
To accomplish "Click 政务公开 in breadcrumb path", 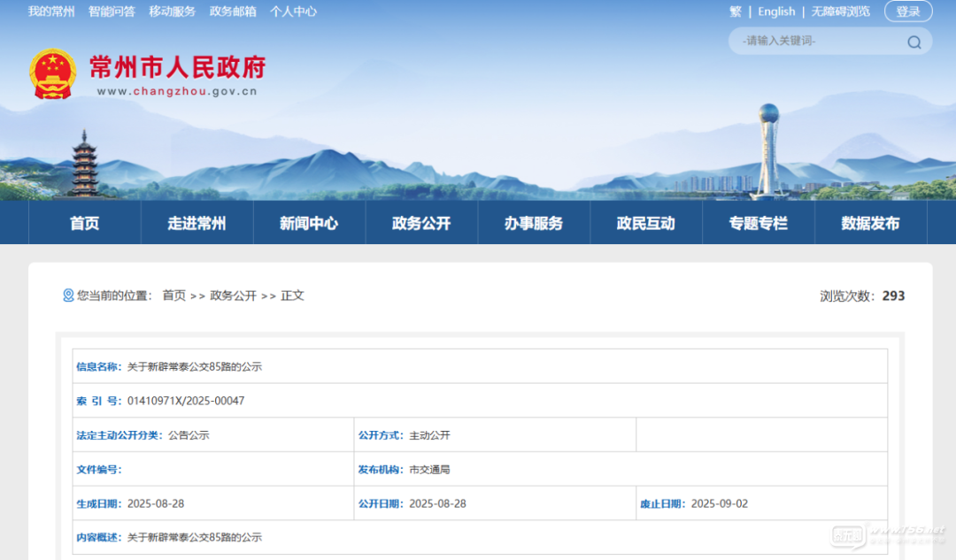I will tap(233, 295).
